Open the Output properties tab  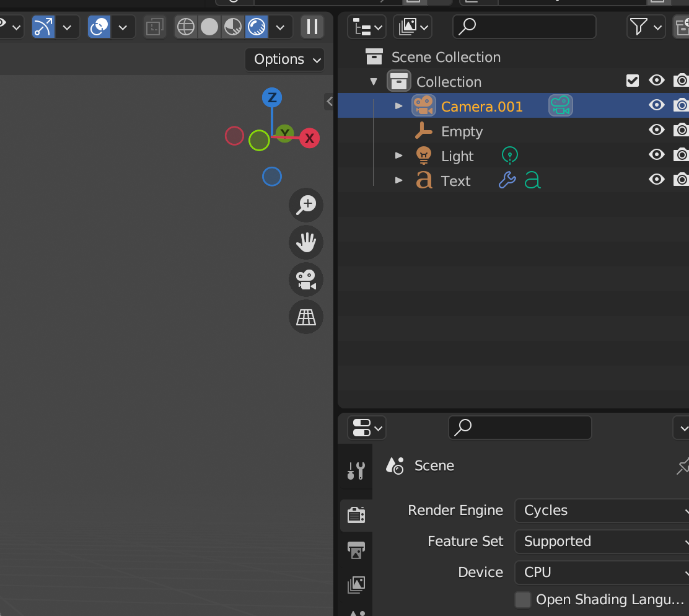click(x=356, y=550)
